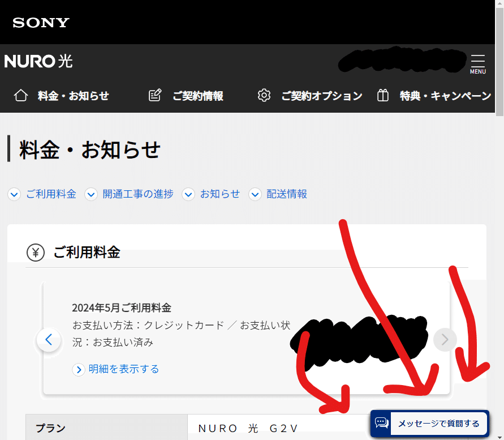Click the edit document icon beside ご契約情報
Viewport: 504px width, 440px height.
click(155, 95)
